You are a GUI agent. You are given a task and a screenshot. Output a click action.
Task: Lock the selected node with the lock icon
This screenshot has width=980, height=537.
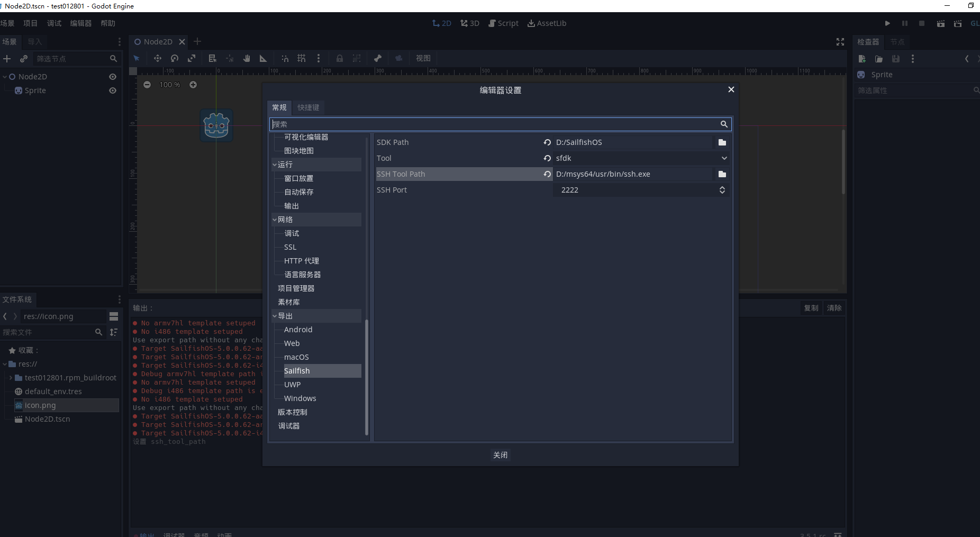339,58
